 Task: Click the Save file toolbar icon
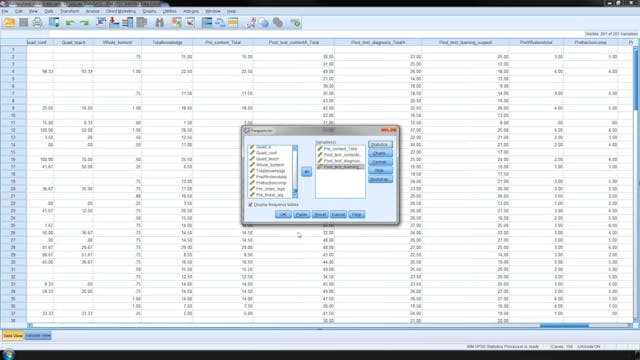pyautogui.click(x=24, y=23)
